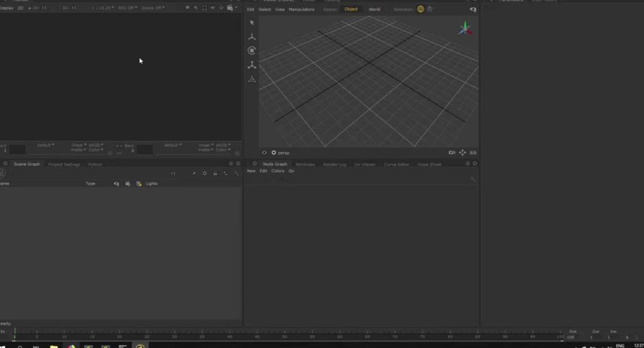Click the camera icon below the viewer
The image size is (644, 348).
click(452, 153)
